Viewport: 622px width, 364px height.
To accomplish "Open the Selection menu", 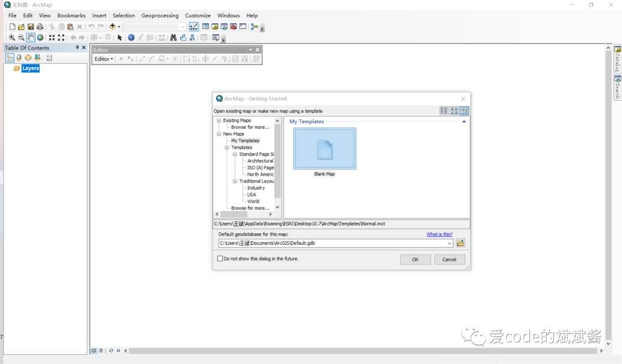I will (x=124, y=16).
